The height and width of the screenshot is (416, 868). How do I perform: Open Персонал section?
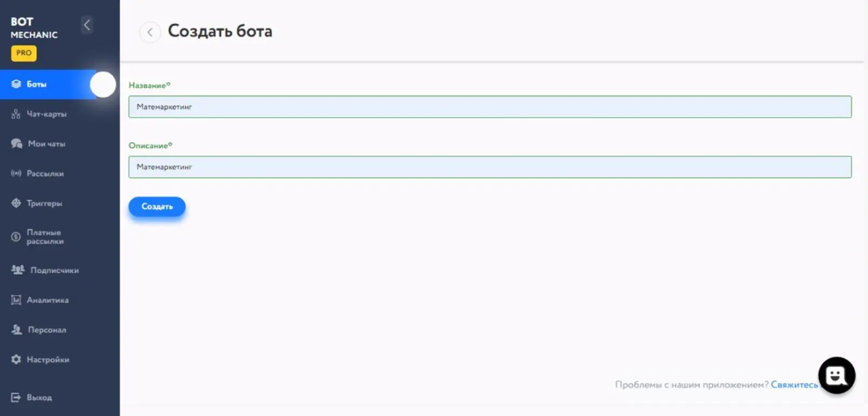[x=47, y=330]
